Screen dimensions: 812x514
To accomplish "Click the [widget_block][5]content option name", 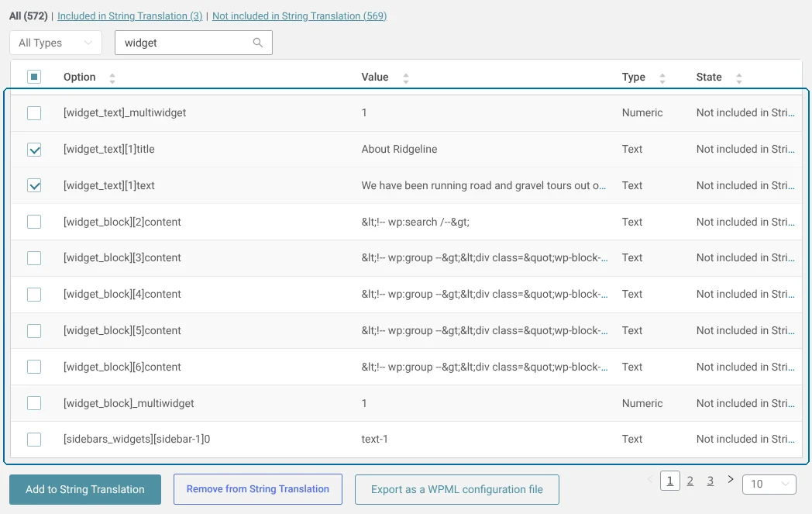I will (x=122, y=330).
